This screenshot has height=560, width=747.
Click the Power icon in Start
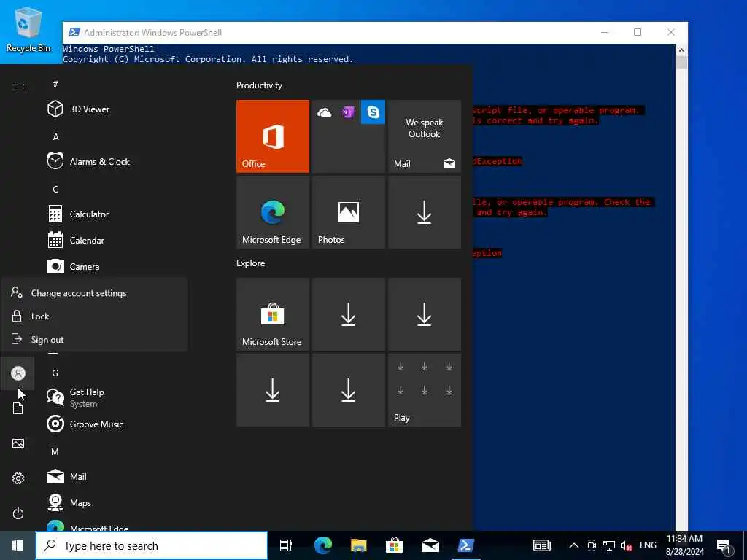[18, 513]
